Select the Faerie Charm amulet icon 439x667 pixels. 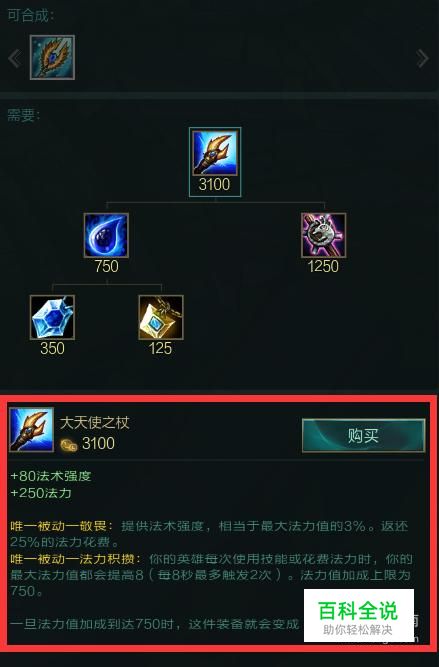tap(161, 317)
